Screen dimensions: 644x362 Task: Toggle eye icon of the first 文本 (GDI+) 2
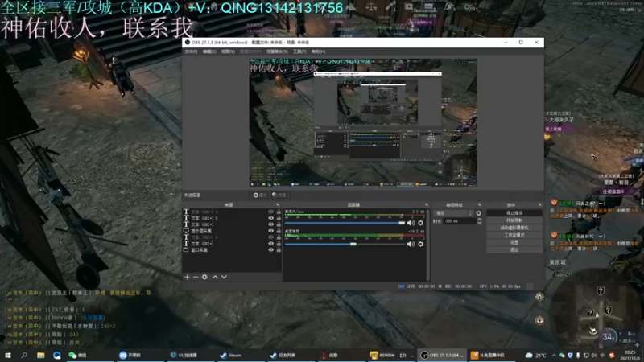[270, 218]
